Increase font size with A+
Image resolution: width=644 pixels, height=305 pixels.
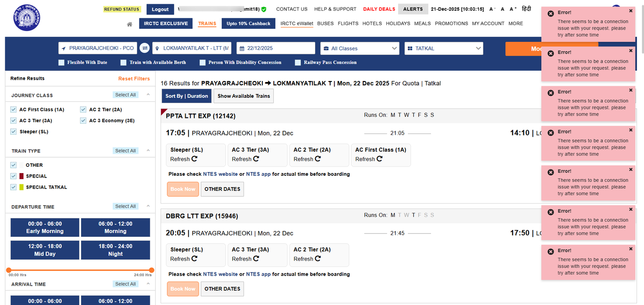[513, 9]
